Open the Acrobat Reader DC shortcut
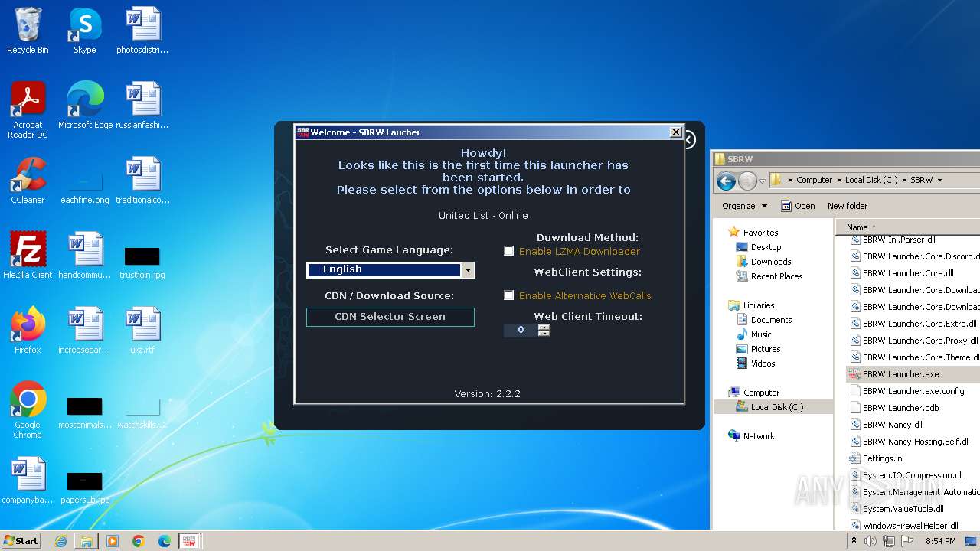This screenshot has width=980, height=551. 28,109
